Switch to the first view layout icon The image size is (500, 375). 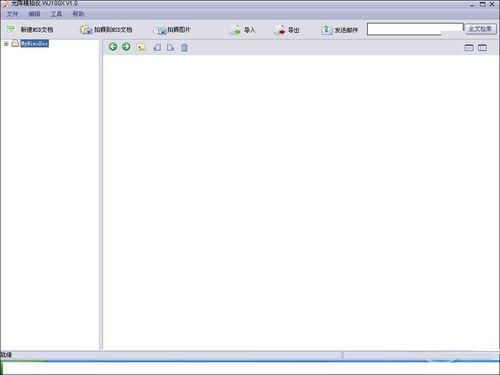pyautogui.click(x=469, y=48)
